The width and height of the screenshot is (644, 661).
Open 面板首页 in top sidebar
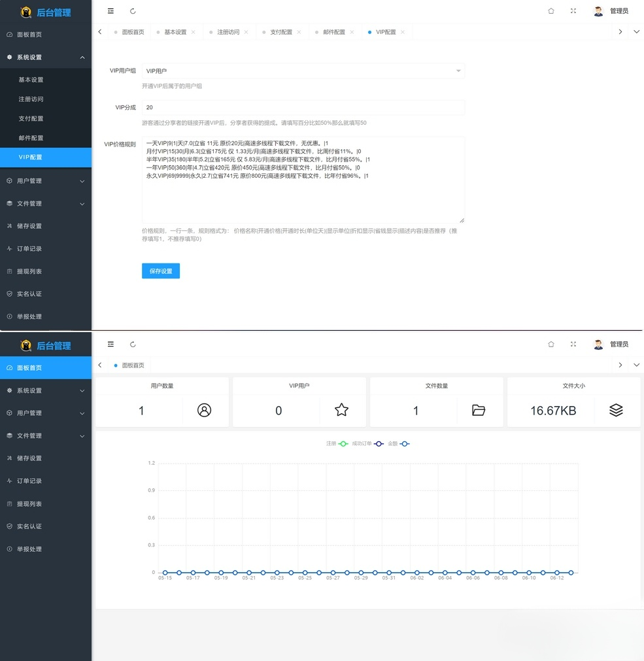[x=46, y=35]
